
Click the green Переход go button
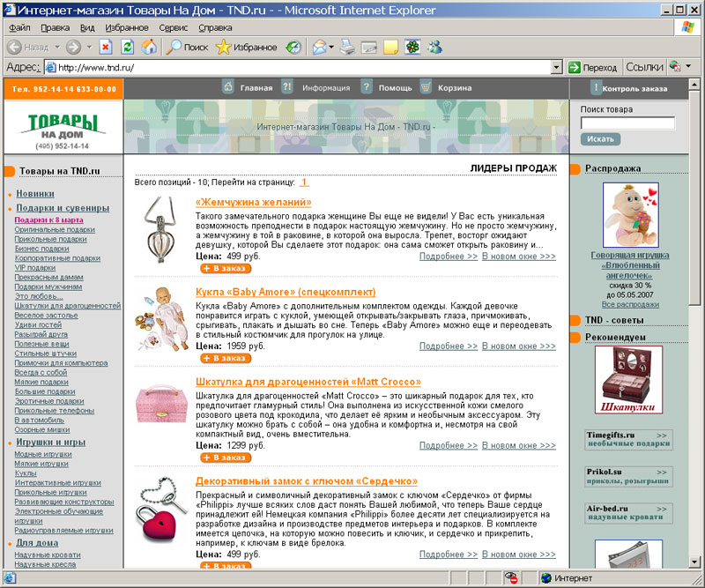(x=593, y=68)
